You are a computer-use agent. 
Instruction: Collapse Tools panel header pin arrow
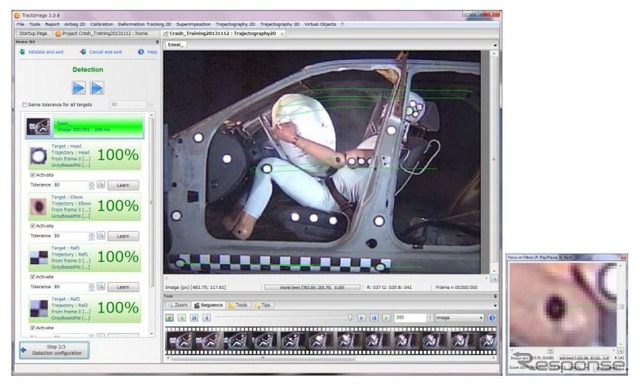click(495, 296)
